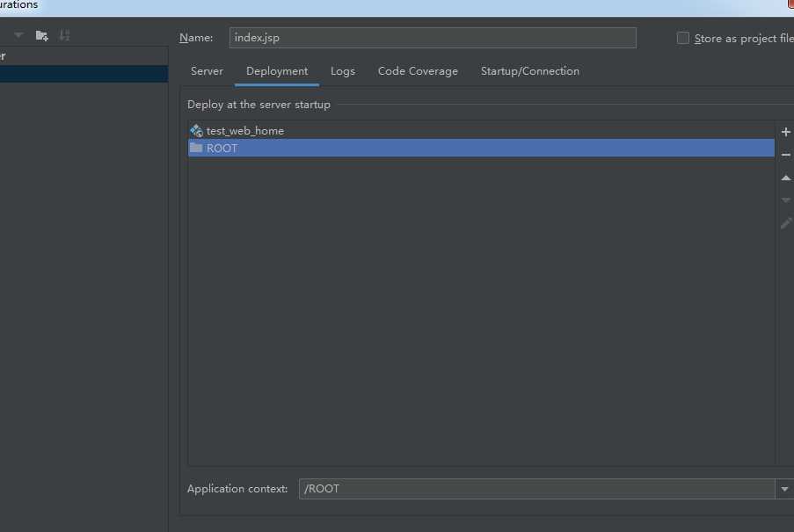Image resolution: width=794 pixels, height=532 pixels.
Task: Open the Application context dropdown arrow
Action: click(784, 489)
